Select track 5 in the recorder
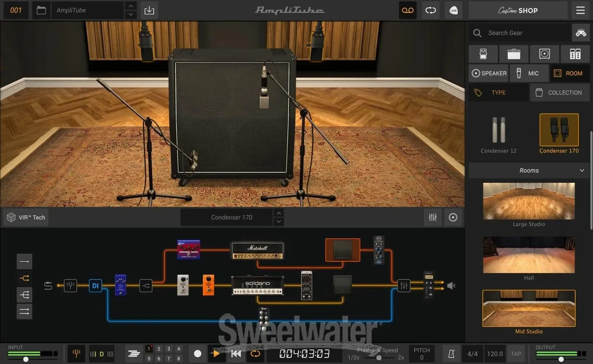 coord(149,358)
